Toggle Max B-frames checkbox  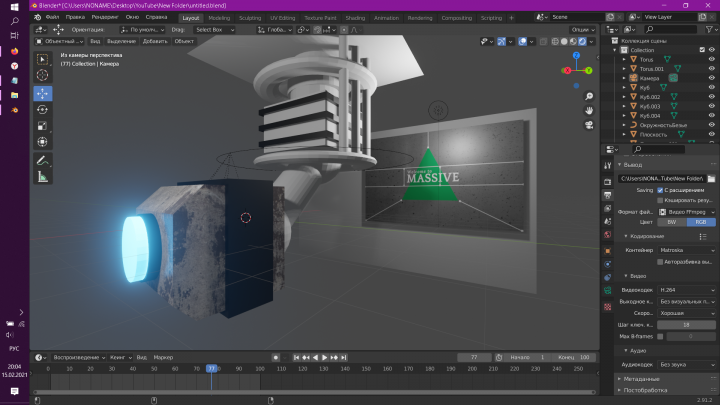(660, 337)
